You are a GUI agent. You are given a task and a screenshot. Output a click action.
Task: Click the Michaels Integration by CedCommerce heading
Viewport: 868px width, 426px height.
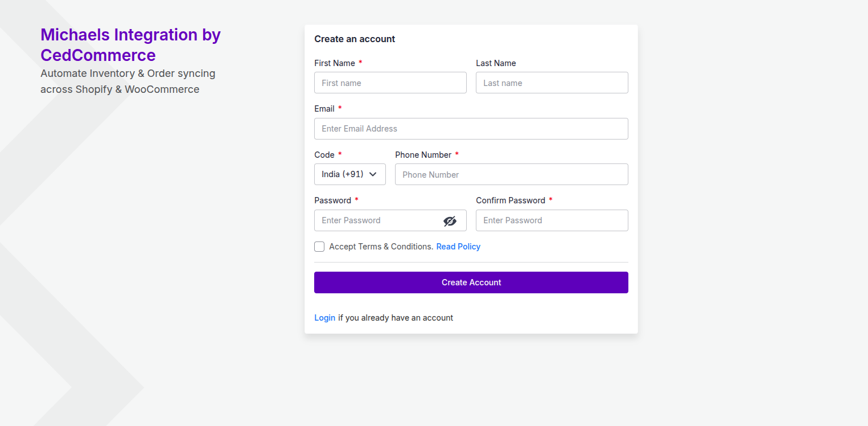point(130,45)
